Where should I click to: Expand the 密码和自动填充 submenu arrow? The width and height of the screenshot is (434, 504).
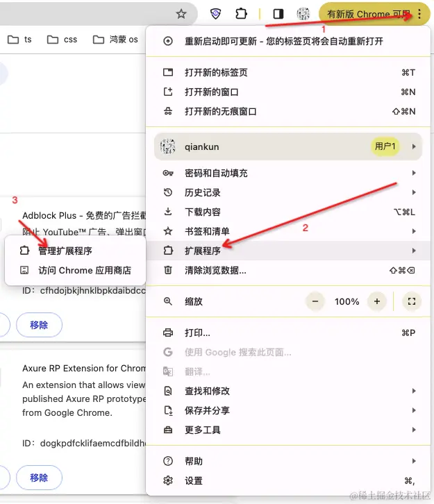[x=414, y=173]
